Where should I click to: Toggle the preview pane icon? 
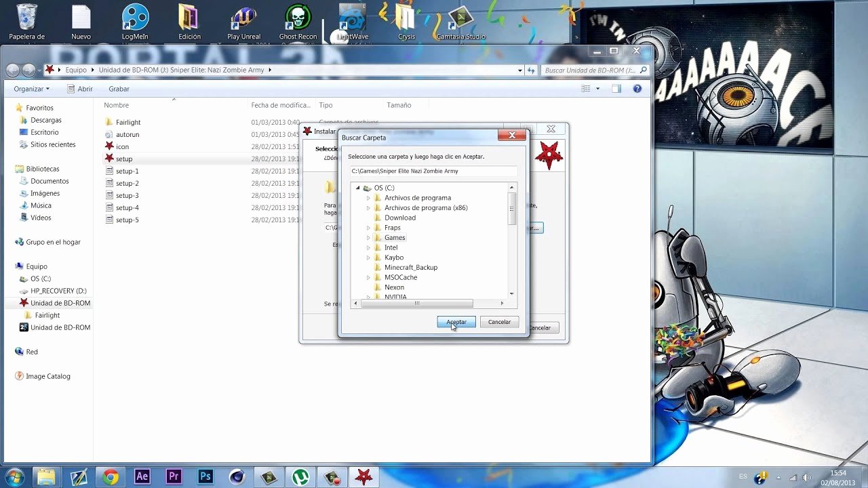pos(616,89)
